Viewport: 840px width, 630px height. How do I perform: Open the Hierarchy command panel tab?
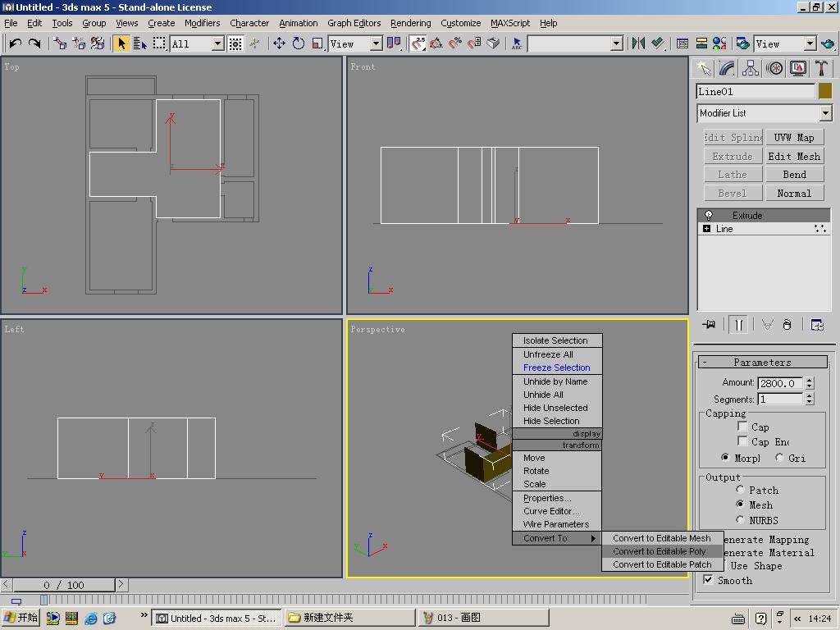point(751,69)
